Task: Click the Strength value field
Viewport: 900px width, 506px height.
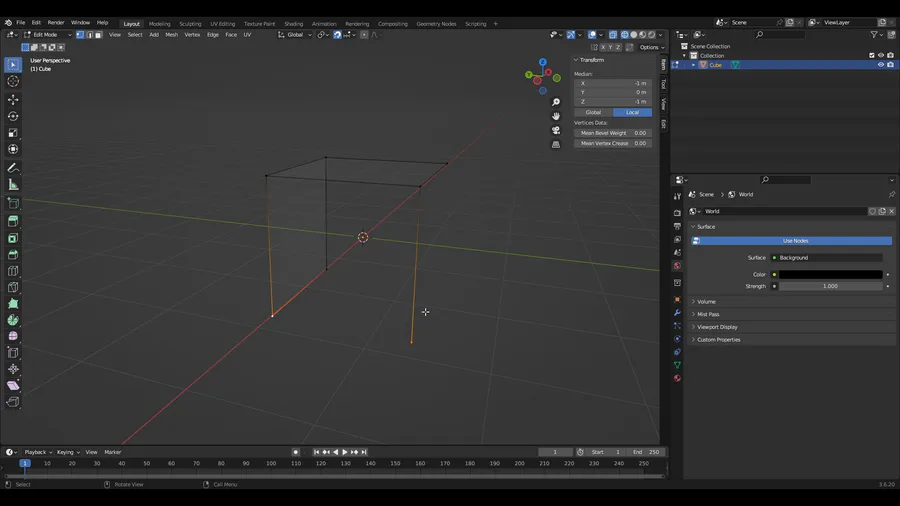Action: (831, 286)
